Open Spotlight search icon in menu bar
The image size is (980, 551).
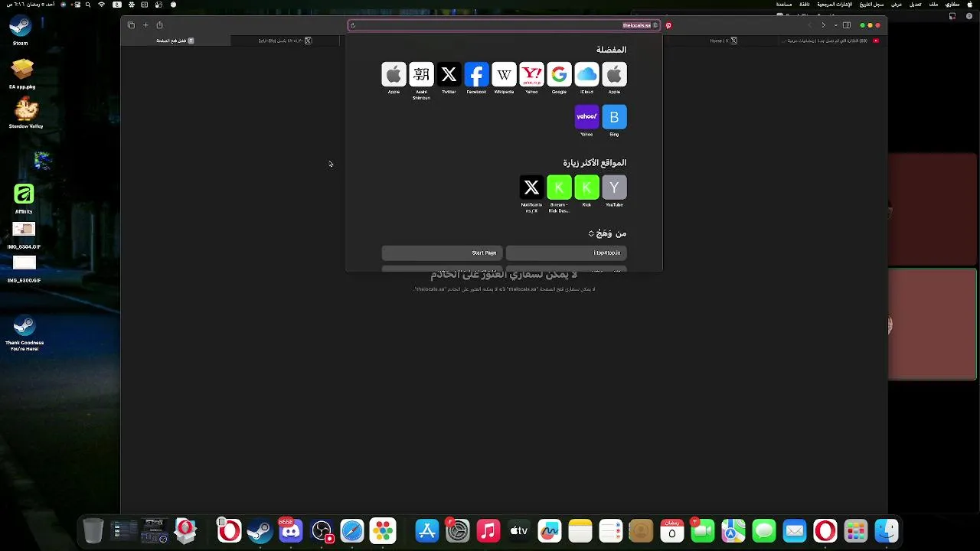coord(88,5)
